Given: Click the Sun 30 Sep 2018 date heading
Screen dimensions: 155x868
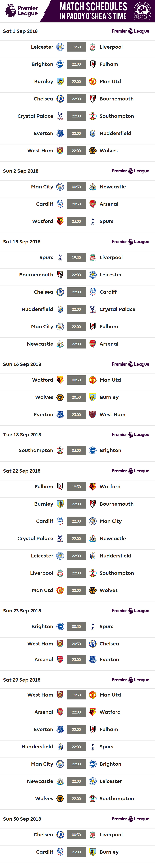Looking at the screenshot, I should tap(22, 819).
